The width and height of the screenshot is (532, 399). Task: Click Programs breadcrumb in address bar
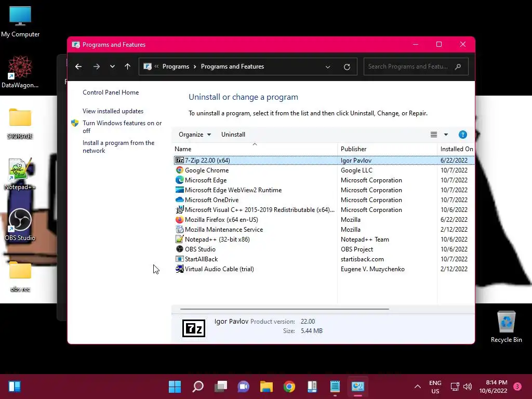tap(176, 66)
